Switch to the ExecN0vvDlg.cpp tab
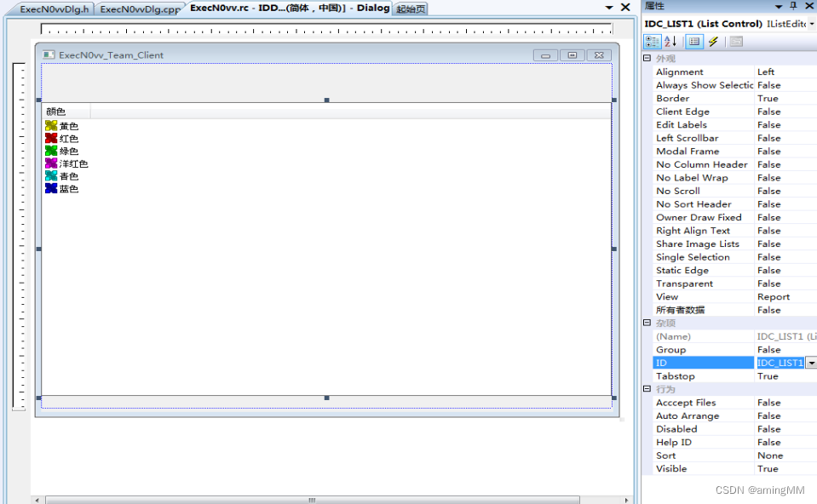 (141, 9)
